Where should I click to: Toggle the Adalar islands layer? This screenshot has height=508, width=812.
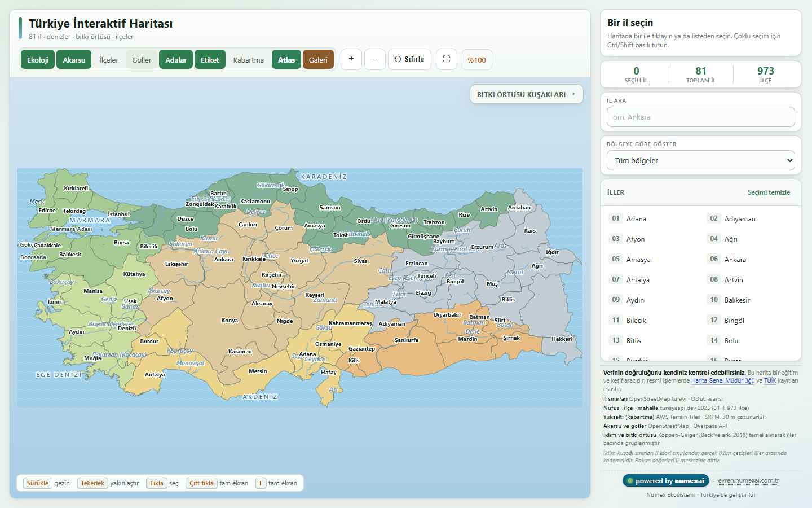click(176, 60)
